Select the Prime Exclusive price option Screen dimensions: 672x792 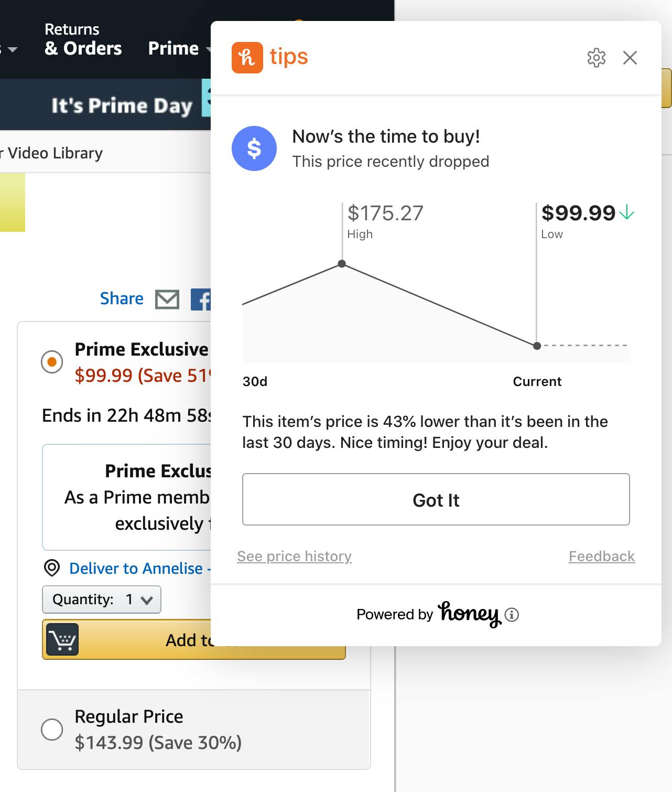[52, 362]
